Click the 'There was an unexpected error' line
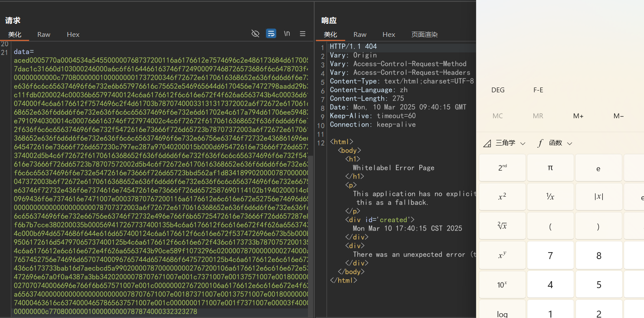The width and height of the screenshot is (644, 318). [x=414, y=254]
